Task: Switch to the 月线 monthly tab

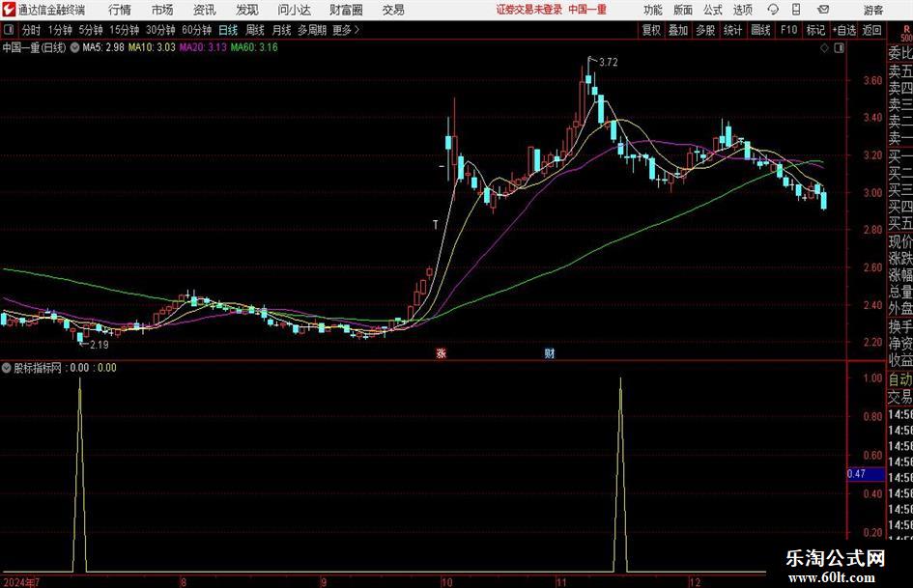Action: tap(281, 30)
